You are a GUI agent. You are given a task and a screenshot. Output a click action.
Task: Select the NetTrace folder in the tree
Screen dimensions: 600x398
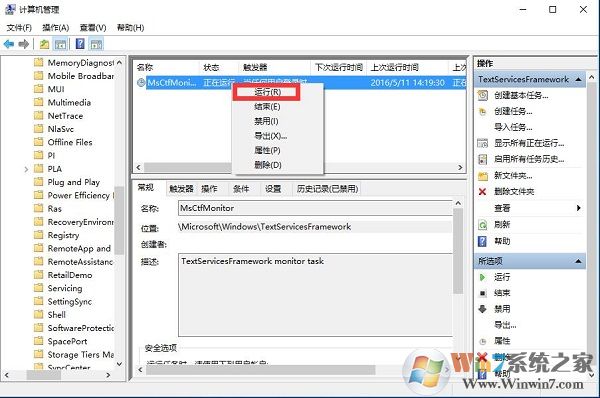65,116
